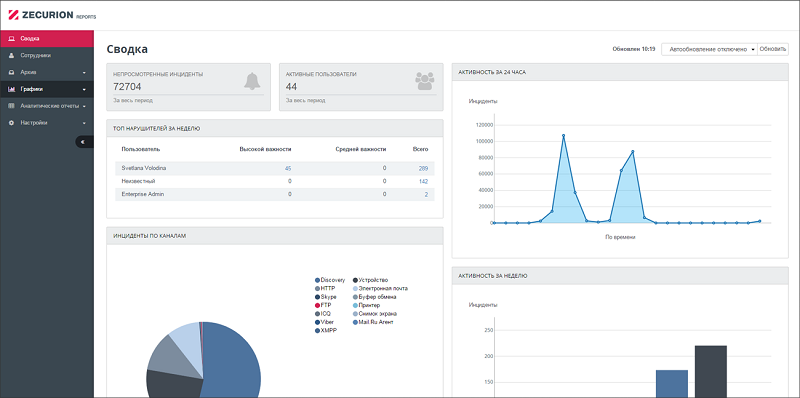800x398 pixels.
Task: Select the Сотрудники menu item
Action: [47, 55]
